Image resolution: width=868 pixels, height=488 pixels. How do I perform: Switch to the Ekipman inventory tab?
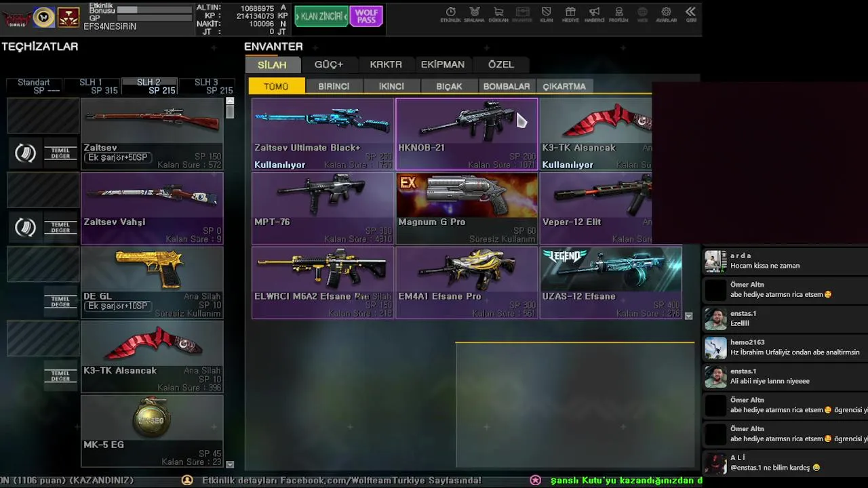coord(443,64)
